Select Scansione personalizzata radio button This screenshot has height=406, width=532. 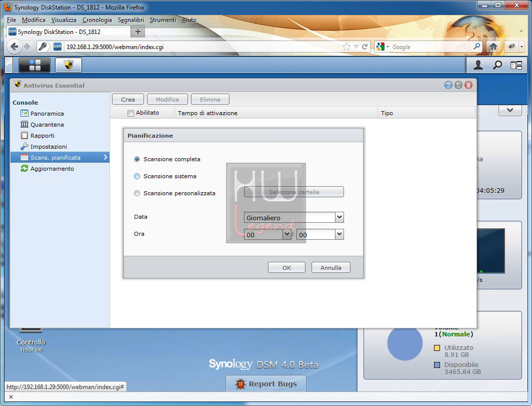tap(137, 193)
